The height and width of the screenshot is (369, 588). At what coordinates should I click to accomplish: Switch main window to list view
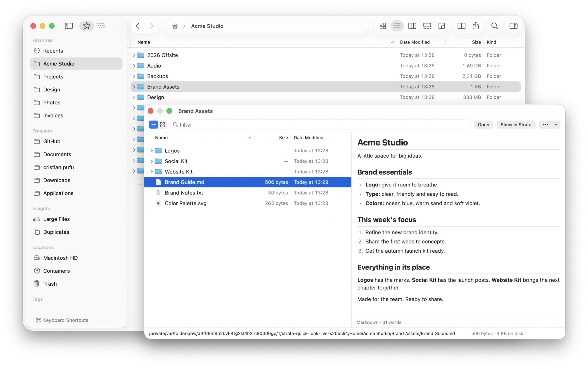click(397, 26)
